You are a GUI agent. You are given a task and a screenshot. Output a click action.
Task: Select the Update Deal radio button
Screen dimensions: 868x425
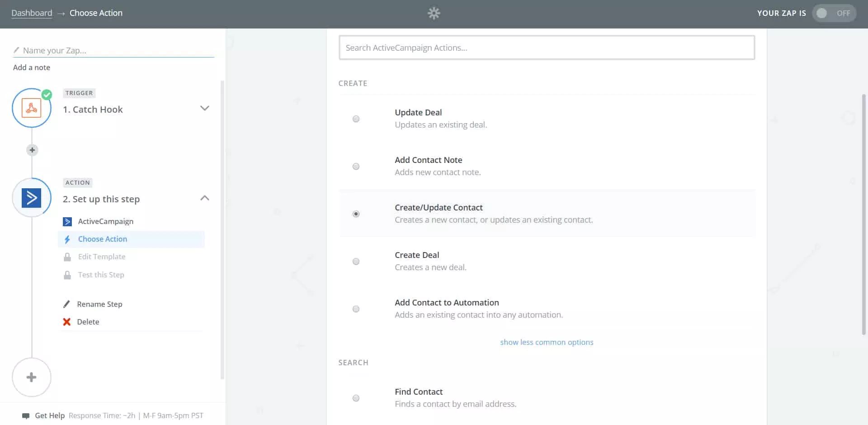tap(356, 119)
